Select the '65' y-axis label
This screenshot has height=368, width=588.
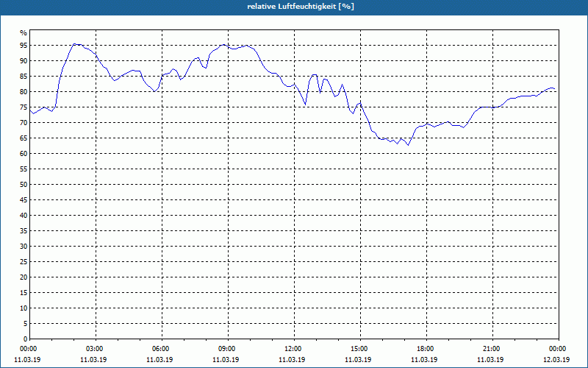tap(24, 138)
